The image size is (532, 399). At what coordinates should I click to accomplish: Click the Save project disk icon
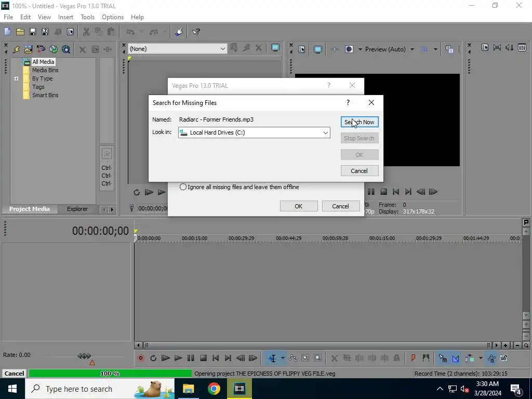[33, 32]
